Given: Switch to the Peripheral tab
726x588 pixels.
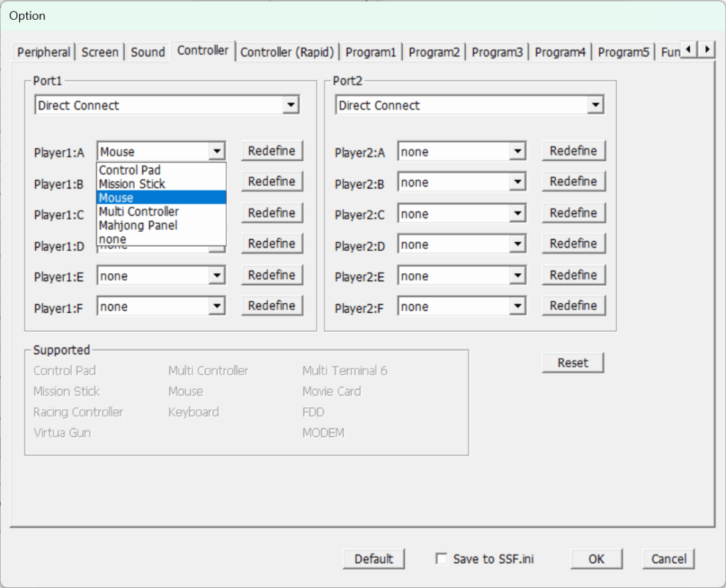Looking at the screenshot, I should tap(44, 52).
